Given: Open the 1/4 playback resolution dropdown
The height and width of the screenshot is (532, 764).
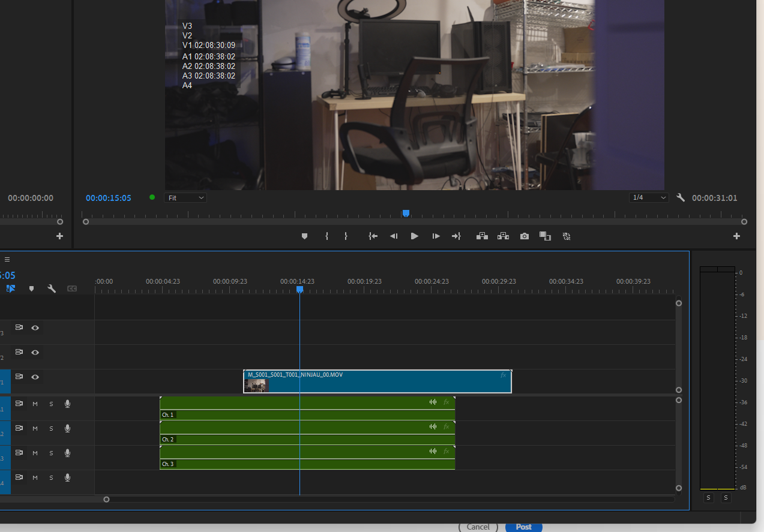Looking at the screenshot, I should click(x=649, y=197).
